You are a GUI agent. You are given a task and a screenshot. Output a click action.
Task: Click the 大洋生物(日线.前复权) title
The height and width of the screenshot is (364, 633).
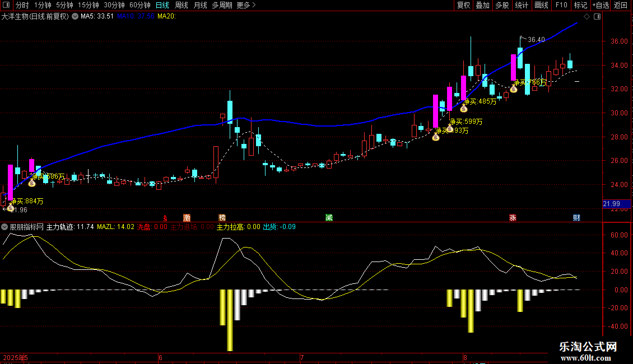pyautogui.click(x=35, y=17)
